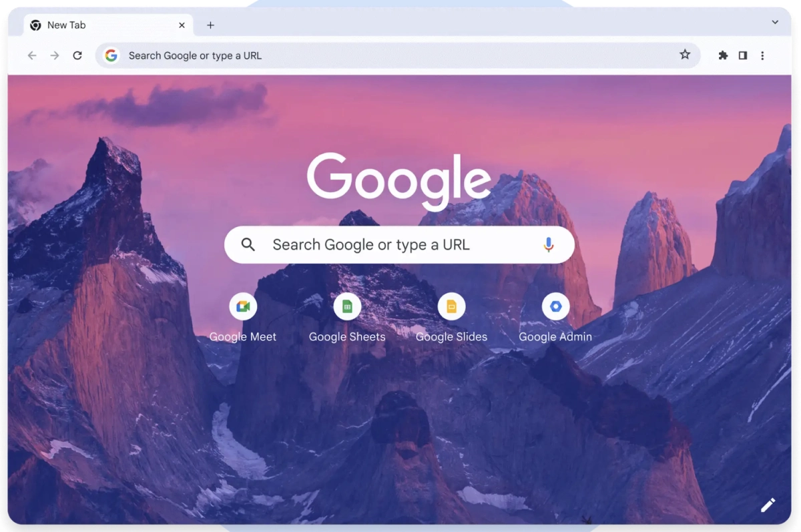Select the New Tab tab
This screenshot has height=532, width=801.
[x=109, y=25]
